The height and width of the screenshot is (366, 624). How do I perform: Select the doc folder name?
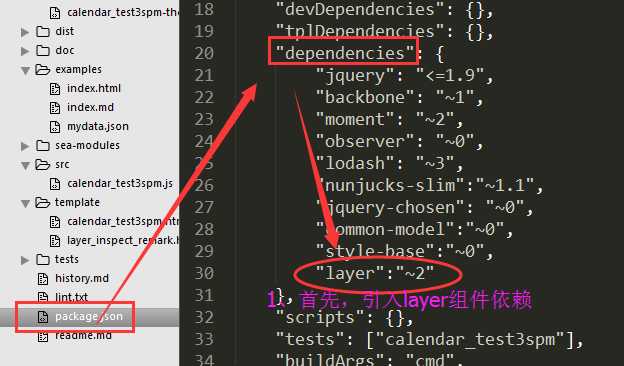click(x=64, y=51)
